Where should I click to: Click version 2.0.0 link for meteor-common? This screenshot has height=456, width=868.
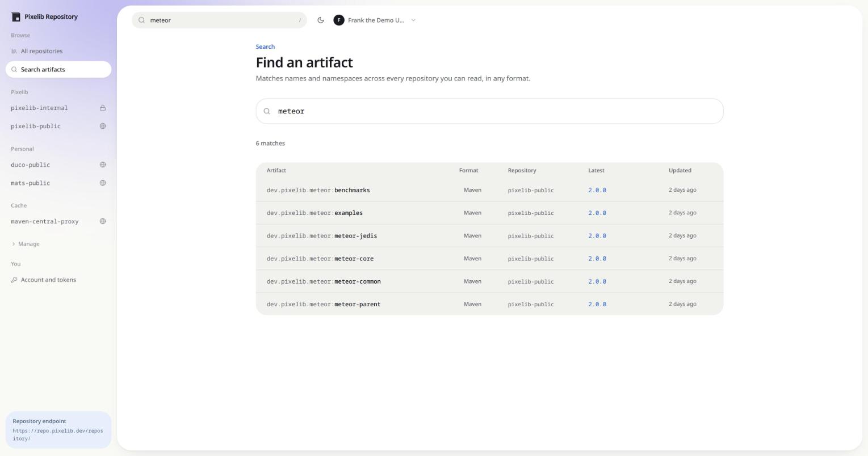point(597,281)
